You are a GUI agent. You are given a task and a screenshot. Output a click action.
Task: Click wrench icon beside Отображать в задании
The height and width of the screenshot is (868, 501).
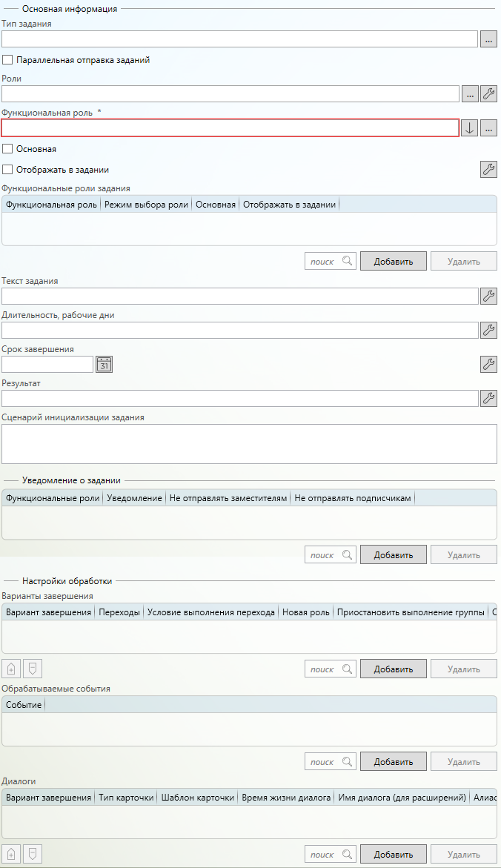[x=489, y=169]
